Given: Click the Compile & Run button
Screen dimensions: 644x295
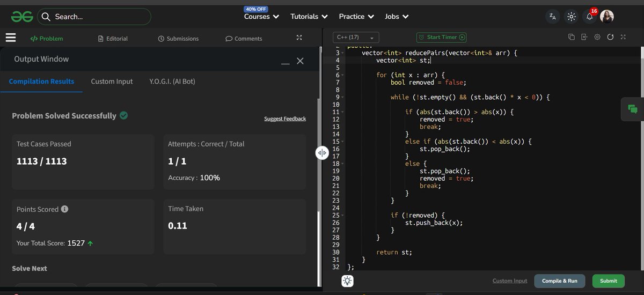Looking at the screenshot, I should point(560,281).
